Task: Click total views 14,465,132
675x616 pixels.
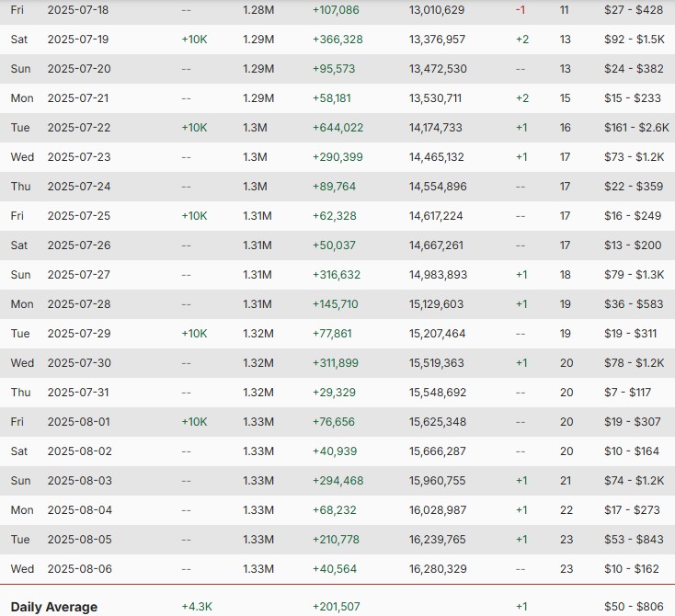Action: [x=437, y=156]
